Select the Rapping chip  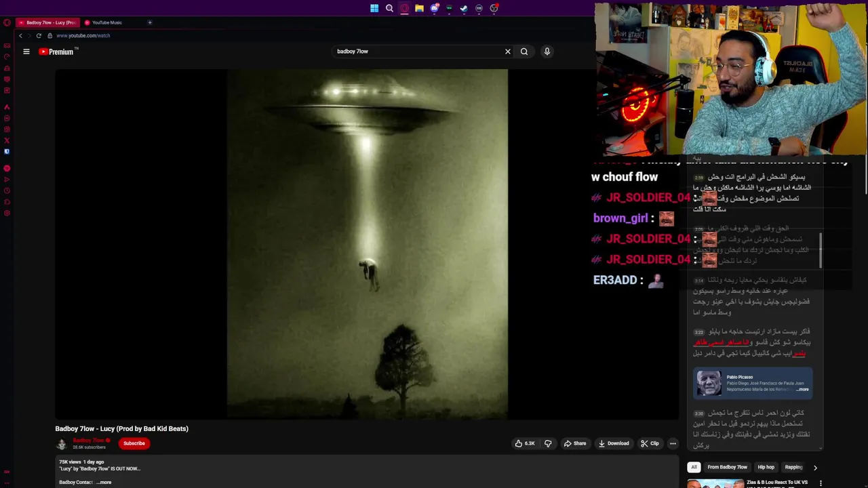[793, 467]
